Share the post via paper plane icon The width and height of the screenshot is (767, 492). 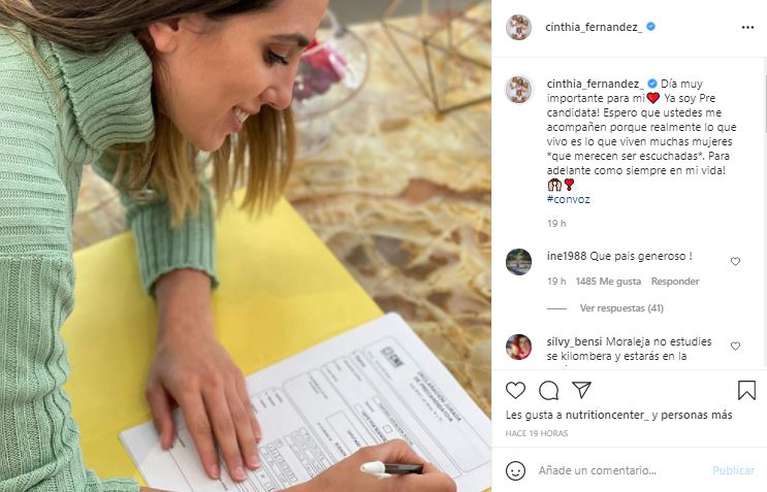pyautogui.click(x=582, y=390)
